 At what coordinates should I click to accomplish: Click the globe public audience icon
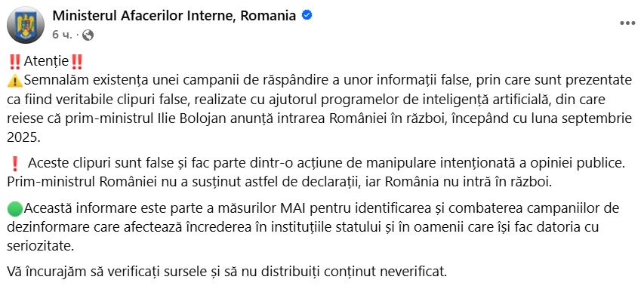click(88, 35)
